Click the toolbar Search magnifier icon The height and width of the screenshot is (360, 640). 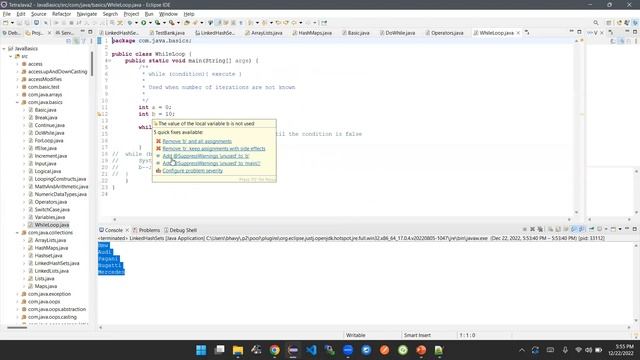(x=596, y=23)
